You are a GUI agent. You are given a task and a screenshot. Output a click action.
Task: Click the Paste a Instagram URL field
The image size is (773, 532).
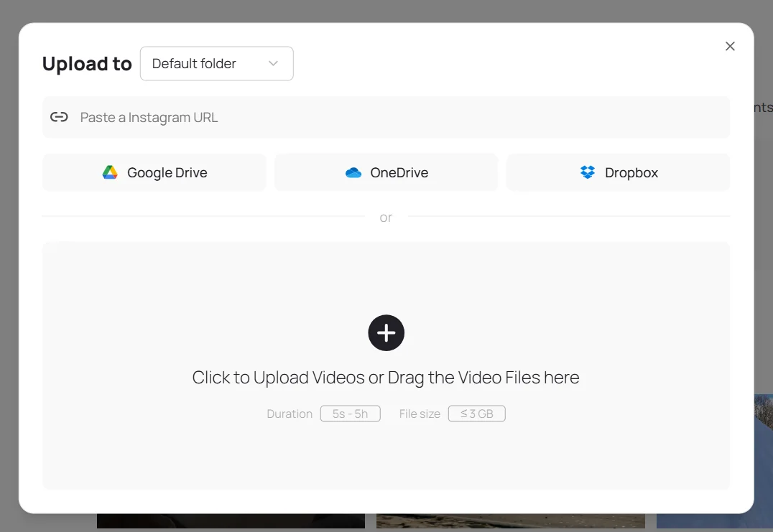pos(386,116)
